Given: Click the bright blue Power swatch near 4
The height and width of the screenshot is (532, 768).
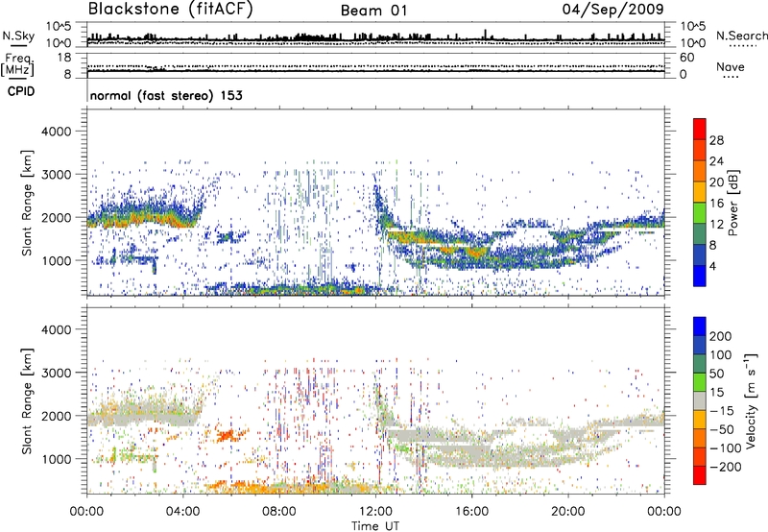Looking at the screenshot, I should 700,276.
